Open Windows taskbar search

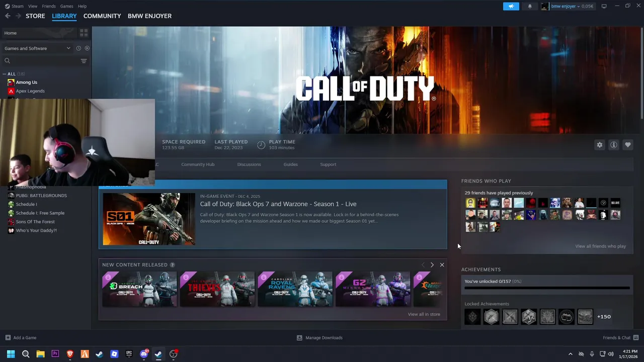point(26,354)
